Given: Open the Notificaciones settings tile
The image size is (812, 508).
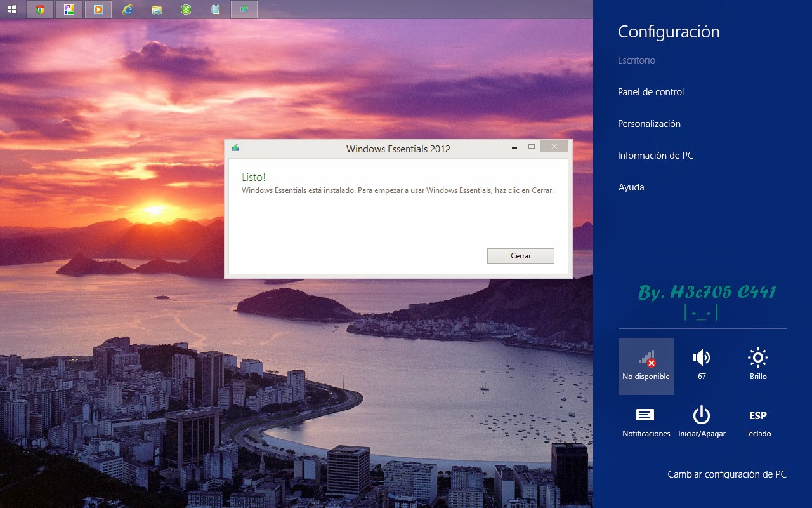Looking at the screenshot, I should [646, 424].
